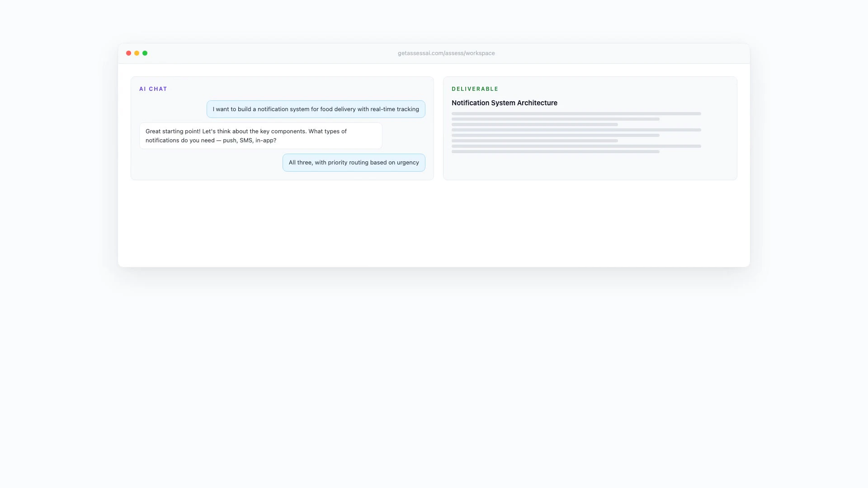Image resolution: width=868 pixels, height=488 pixels.
Task: Click the first placeholder line under the heading
Action: point(576,113)
